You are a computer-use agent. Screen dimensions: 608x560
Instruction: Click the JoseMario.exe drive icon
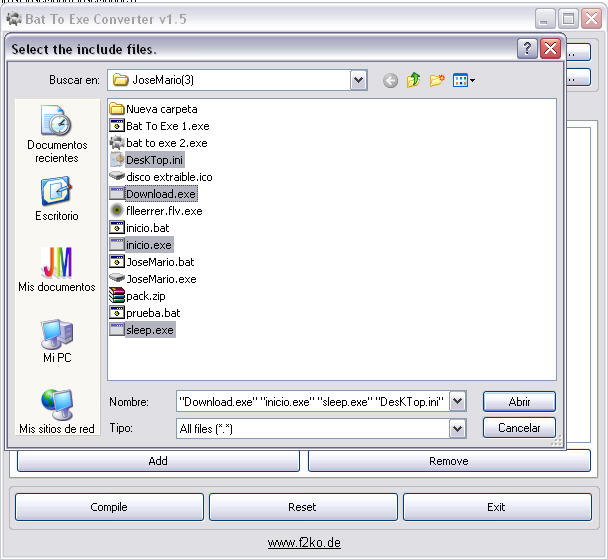tap(117, 278)
